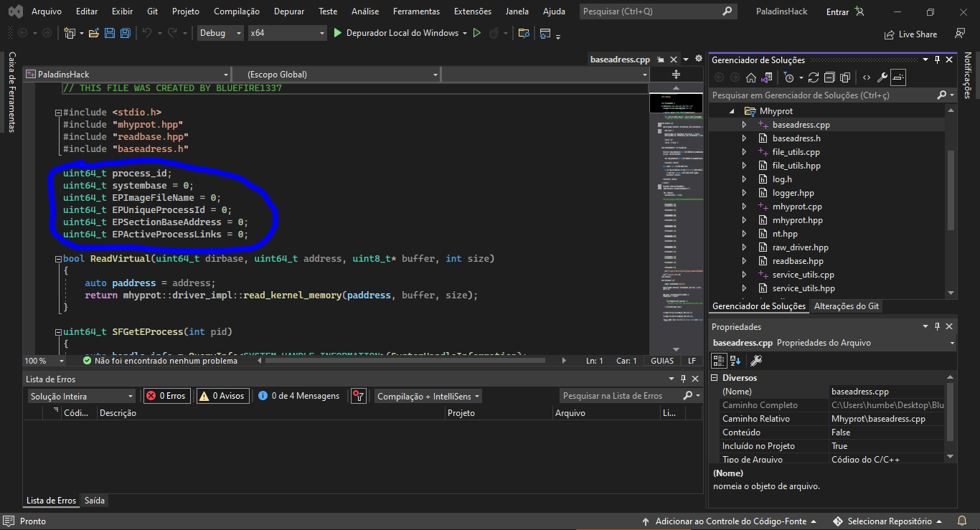Expand the mhyprot.cpp tree node
This screenshot has width=980, height=530.
click(x=744, y=207)
